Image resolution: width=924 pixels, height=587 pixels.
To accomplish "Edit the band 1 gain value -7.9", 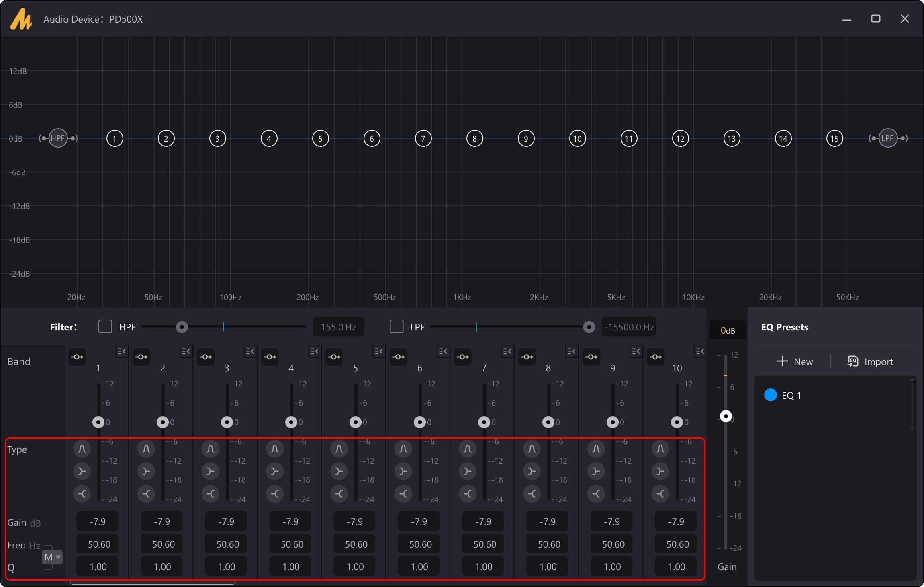I will [x=97, y=521].
